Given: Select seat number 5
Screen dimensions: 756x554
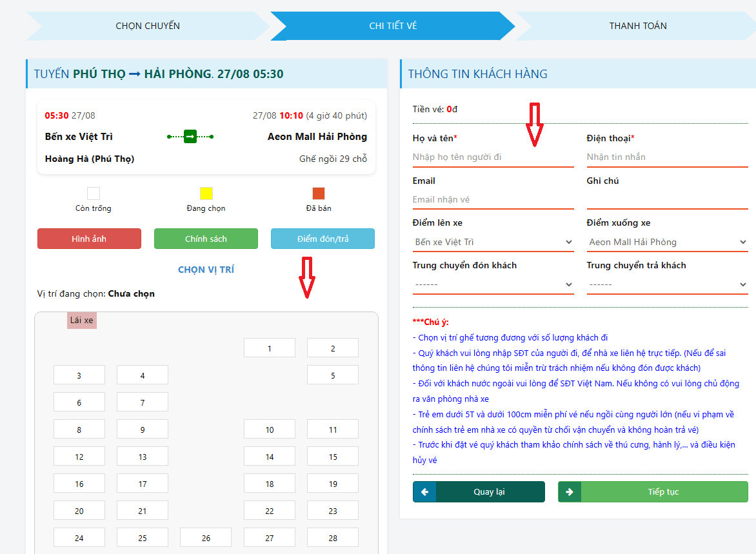Looking at the screenshot, I should click(333, 375).
